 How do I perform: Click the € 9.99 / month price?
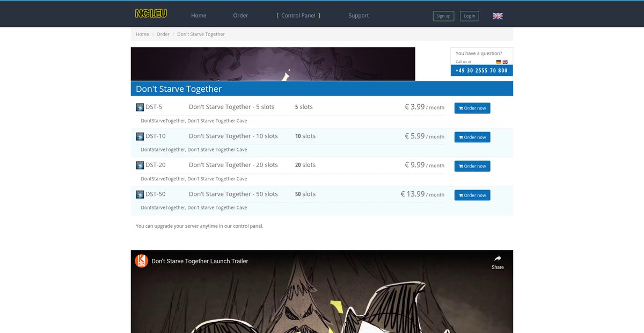click(425, 165)
